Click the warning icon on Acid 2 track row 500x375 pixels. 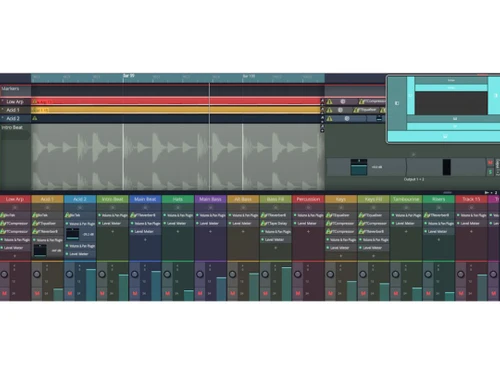[329, 118]
